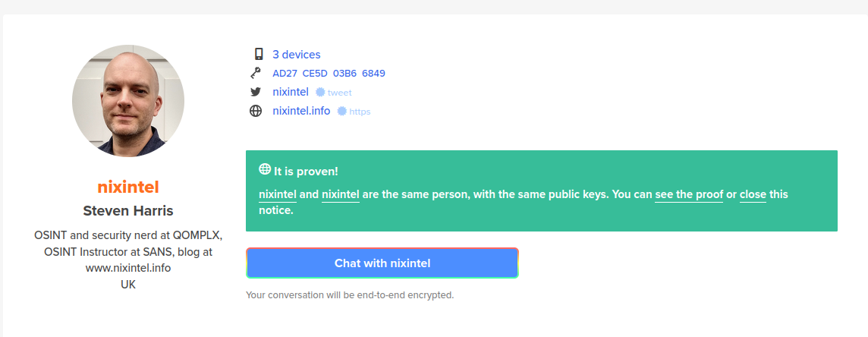Open the 3 devices link

click(296, 54)
